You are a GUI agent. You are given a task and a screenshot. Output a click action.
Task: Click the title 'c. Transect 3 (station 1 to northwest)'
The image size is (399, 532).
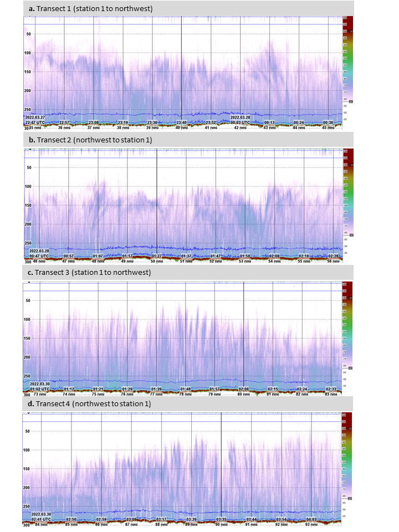point(89,273)
